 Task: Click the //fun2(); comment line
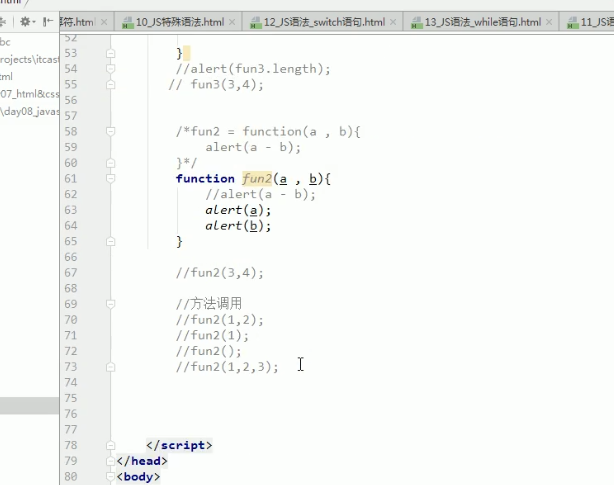coord(209,351)
